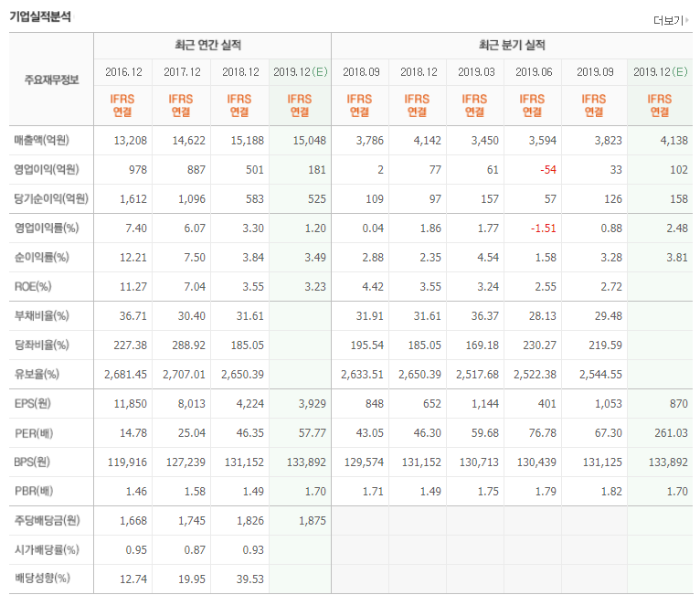Click the payout ratio value 39.53
Image resolution: width=700 pixels, height=595 pixels.
[250, 579]
